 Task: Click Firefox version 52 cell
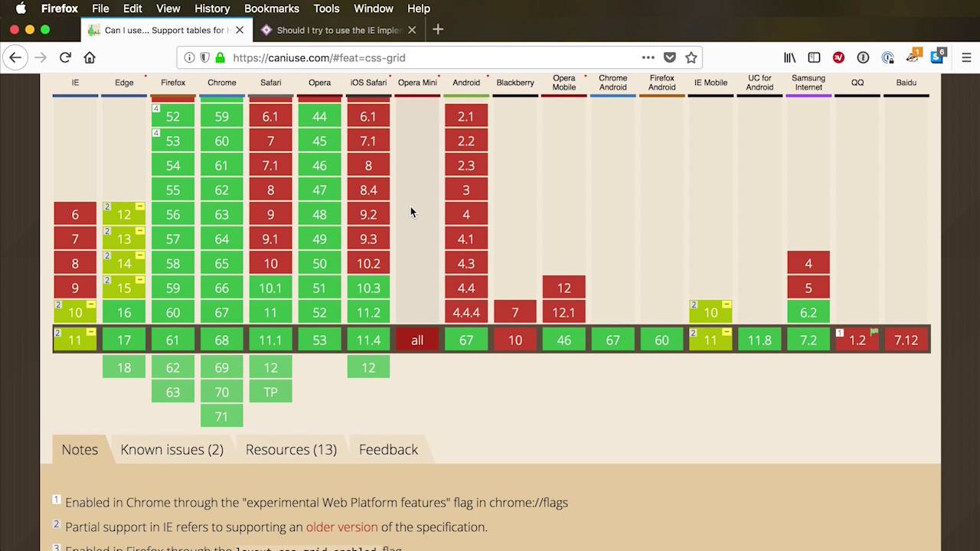point(173,116)
